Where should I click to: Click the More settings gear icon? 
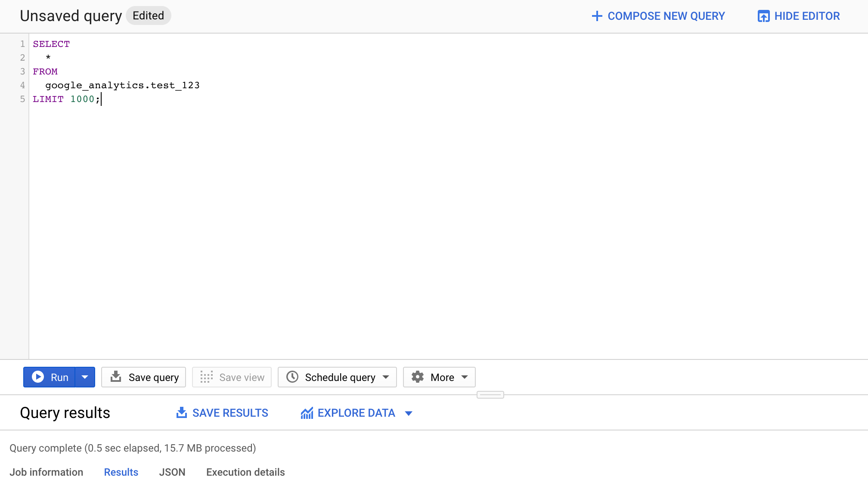click(x=418, y=377)
